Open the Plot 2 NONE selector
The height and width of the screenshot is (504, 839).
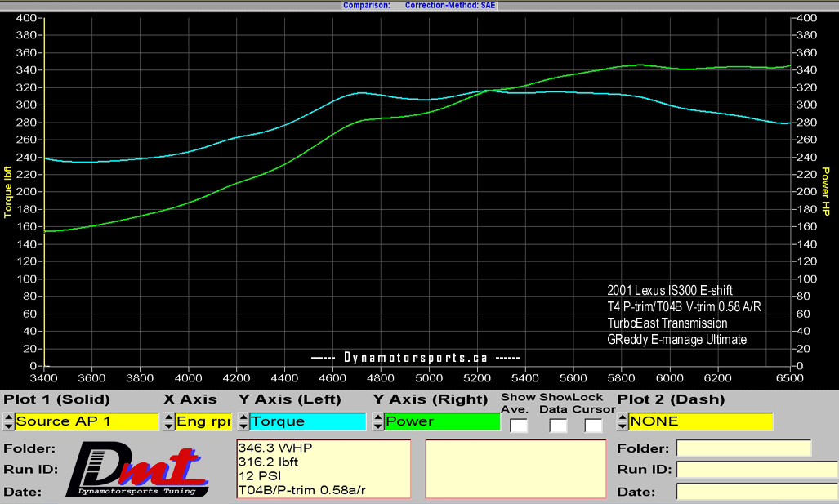701,421
